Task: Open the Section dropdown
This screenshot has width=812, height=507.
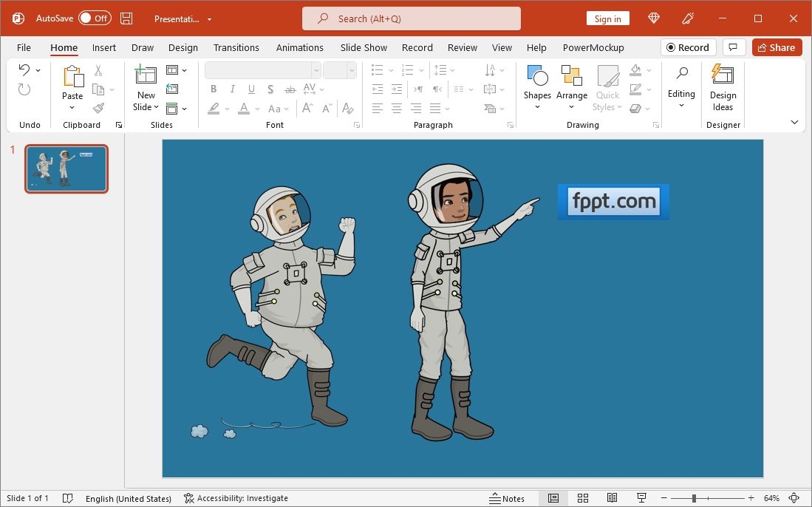Action: click(x=177, y=108)
